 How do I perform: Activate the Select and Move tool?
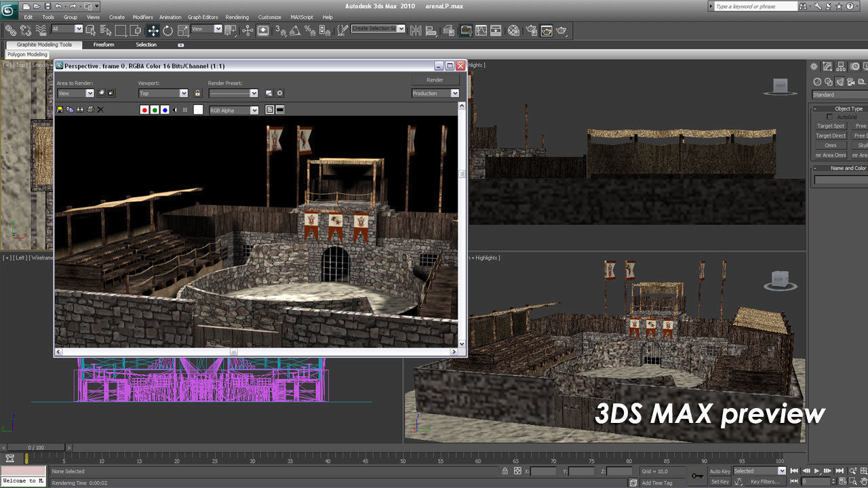click(x=153, y=30)
